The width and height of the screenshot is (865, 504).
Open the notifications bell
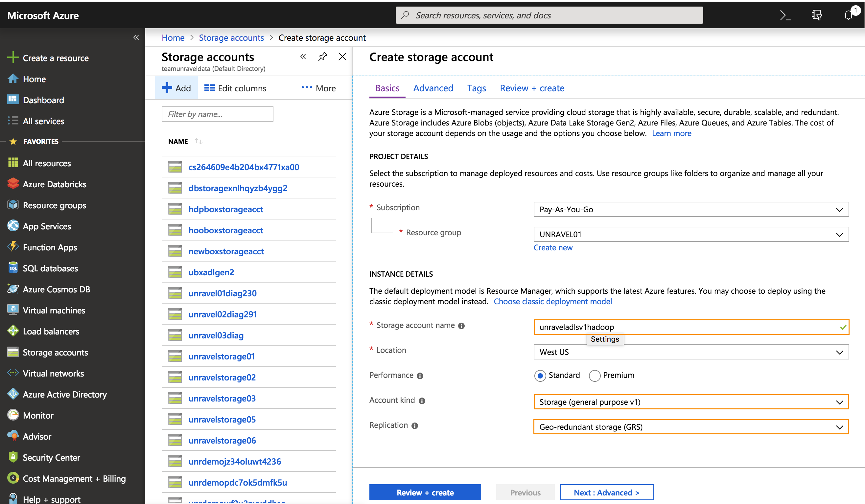(849, 15)
